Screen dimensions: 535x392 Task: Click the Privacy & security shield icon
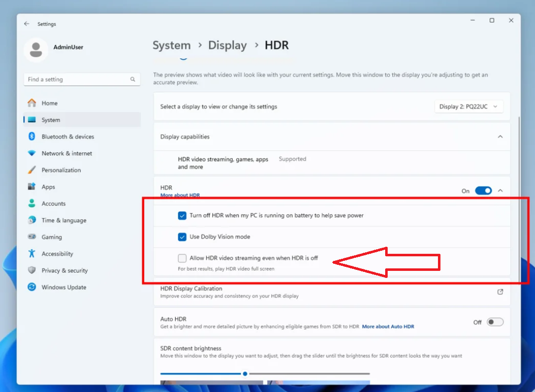tap(32, 270)
